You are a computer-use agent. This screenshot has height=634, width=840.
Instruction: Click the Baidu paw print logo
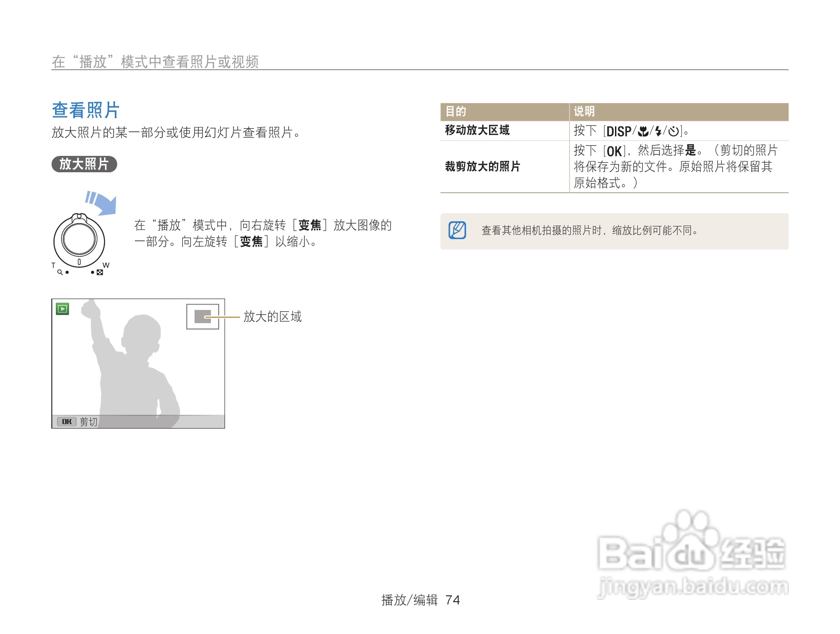690,541
